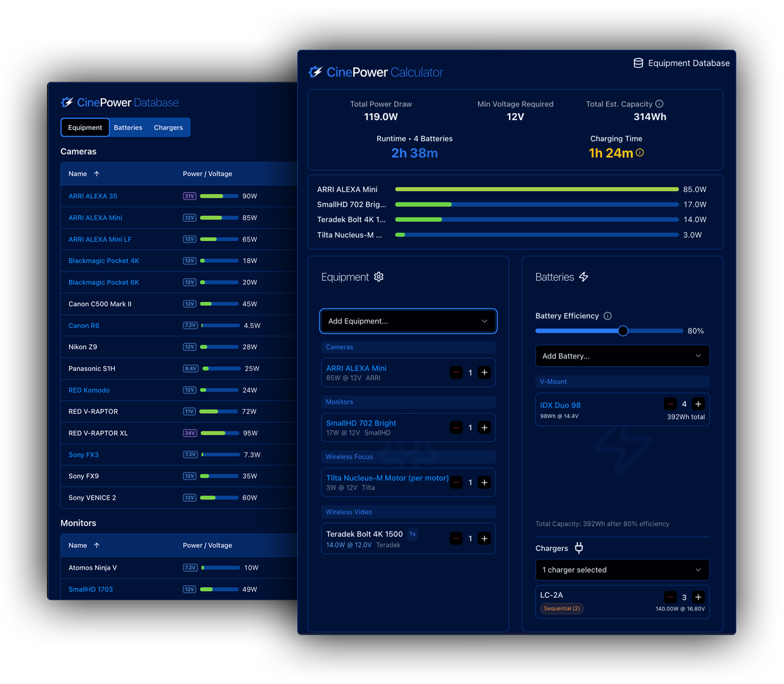
Task: Click the Power / Voltage header in Cameras
Action: tap(207, 174)
